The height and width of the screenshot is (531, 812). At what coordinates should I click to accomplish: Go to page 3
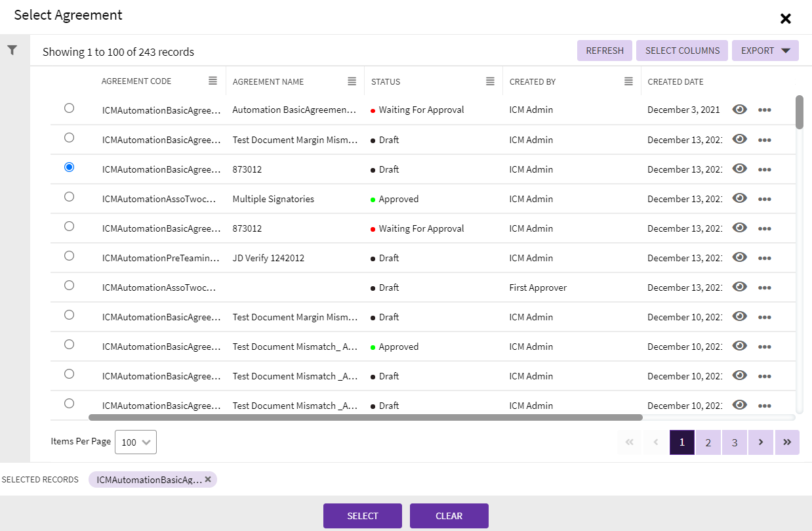[x=735, y=442]
